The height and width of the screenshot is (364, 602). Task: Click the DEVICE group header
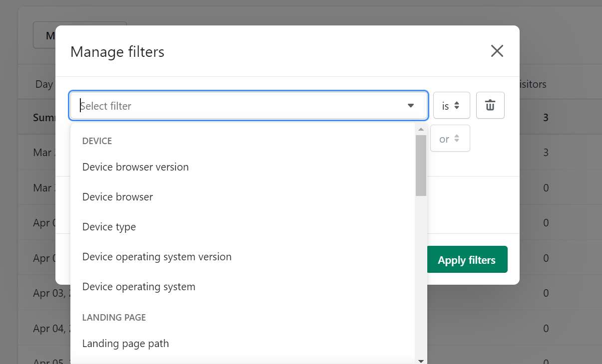[x=97, y=141]
